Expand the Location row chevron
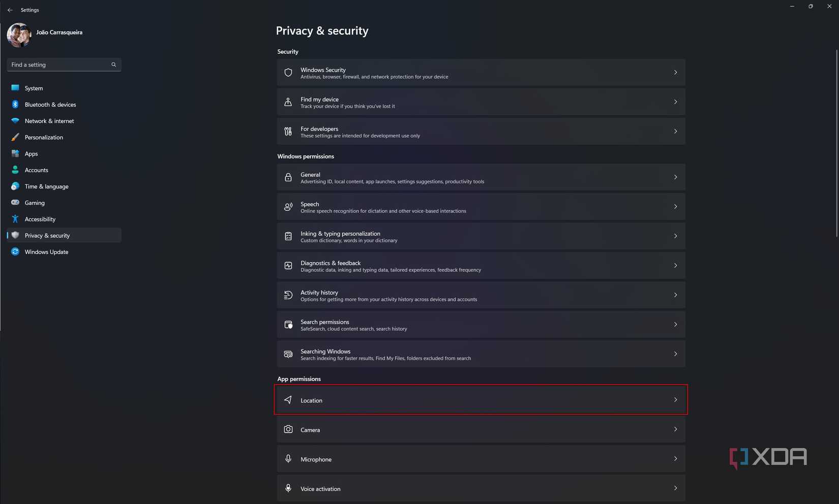839x504 pixels. click(x=675, y=400)
